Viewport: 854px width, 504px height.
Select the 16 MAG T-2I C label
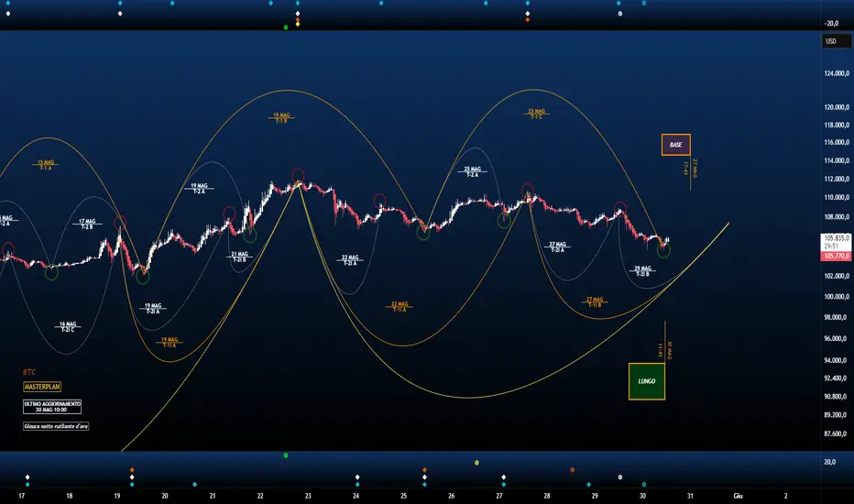68,327
